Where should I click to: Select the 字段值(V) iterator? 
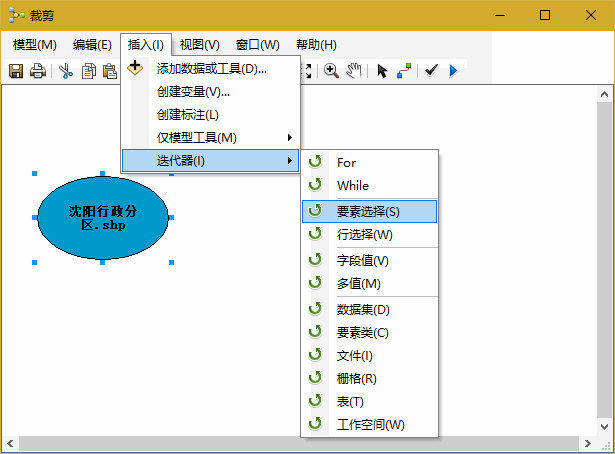click(x=369, y=261)
